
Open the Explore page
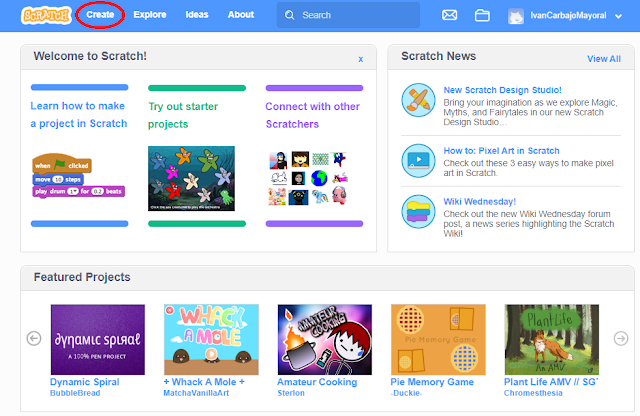(x=150, y=15)
